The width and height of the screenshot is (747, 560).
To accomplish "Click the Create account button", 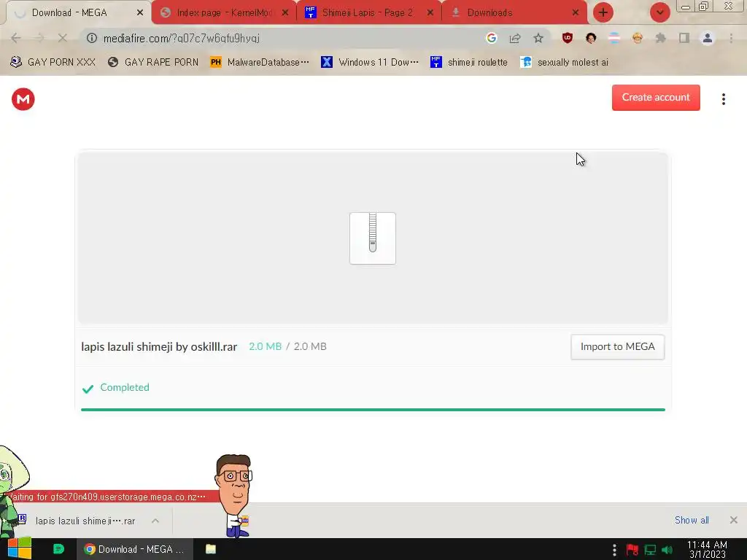I will pos(656,98).
